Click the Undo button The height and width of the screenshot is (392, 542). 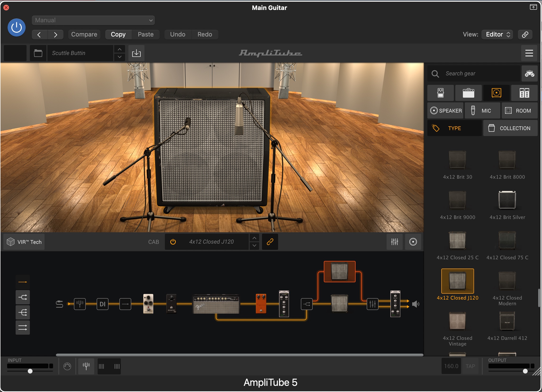pos(178,34)
